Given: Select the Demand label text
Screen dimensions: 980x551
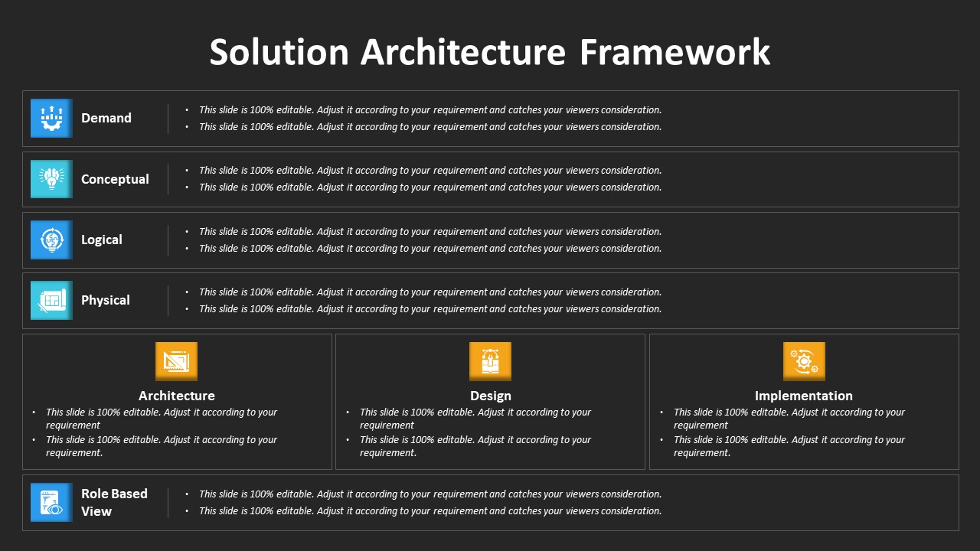Looking at the screenshot, I should tap(106, 118).
